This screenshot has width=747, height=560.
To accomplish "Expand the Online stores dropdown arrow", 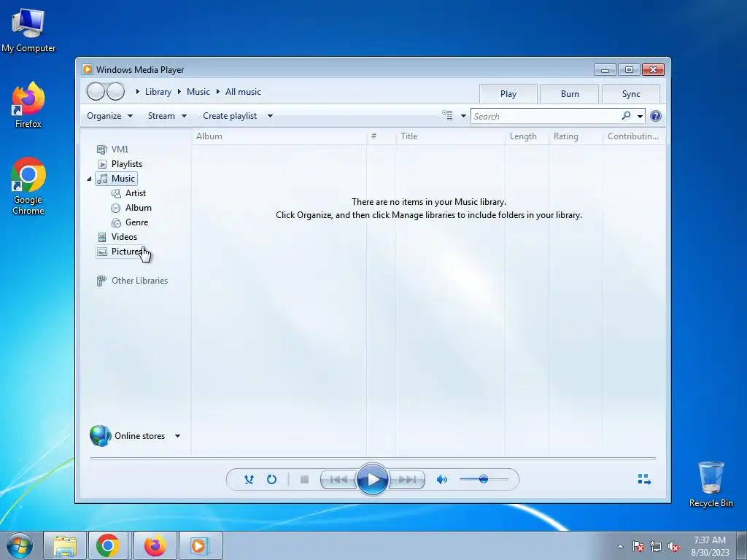I will [177, 436].
